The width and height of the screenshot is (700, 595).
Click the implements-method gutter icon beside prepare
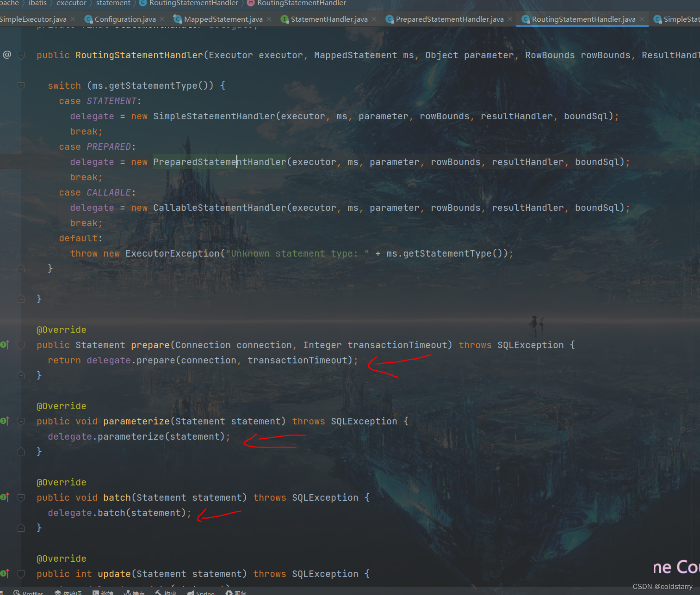[5, 344]
